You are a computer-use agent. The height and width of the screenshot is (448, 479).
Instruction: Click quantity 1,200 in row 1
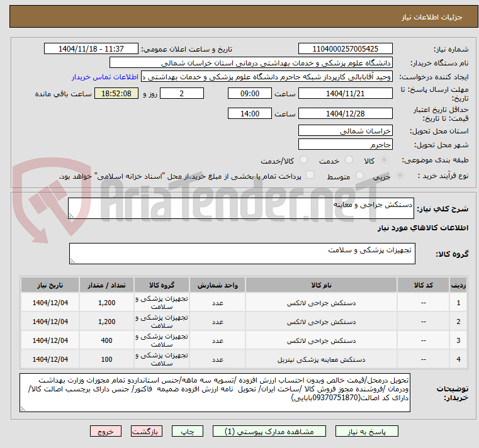click(106, 303)
